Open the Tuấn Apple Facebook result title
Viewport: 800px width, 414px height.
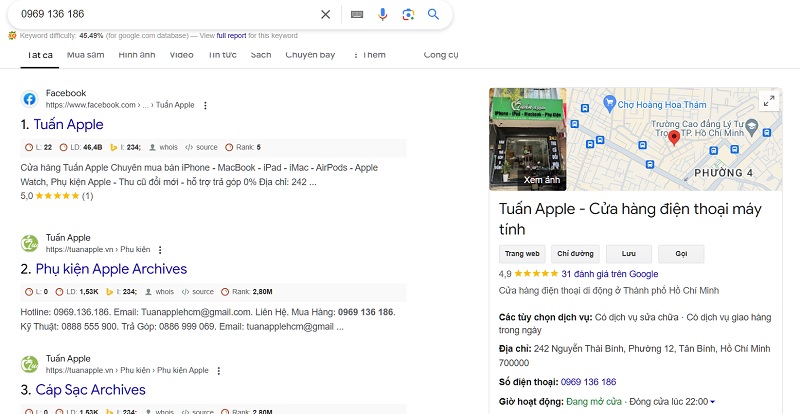(68, 125)
